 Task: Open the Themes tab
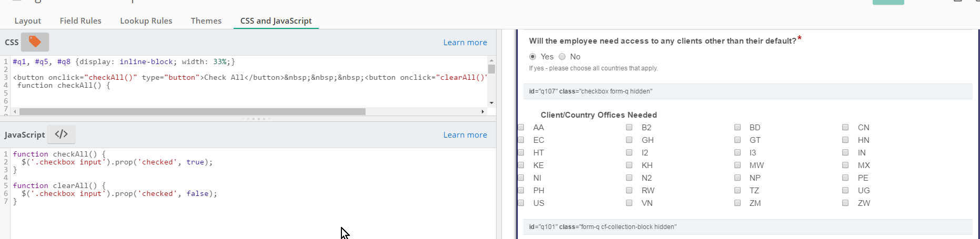tap(206, 21)
